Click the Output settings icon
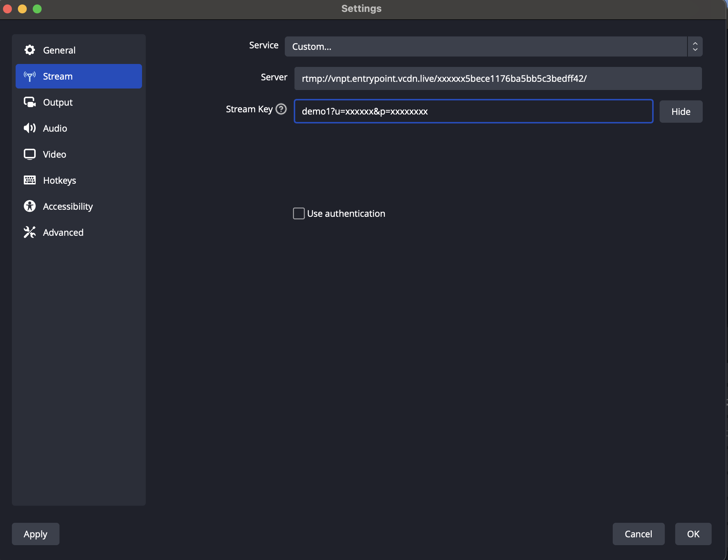The image size is (728, 560). [30, 102]
